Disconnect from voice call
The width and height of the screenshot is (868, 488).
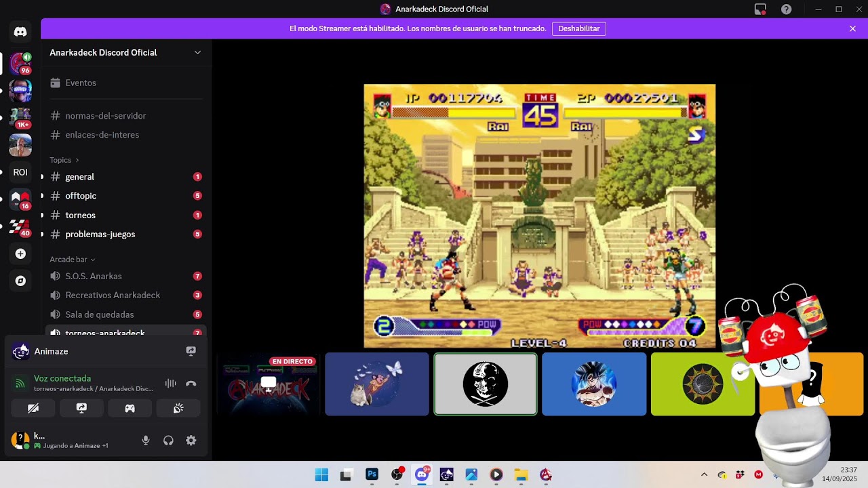pyautogui.click(x=191, y=384)
